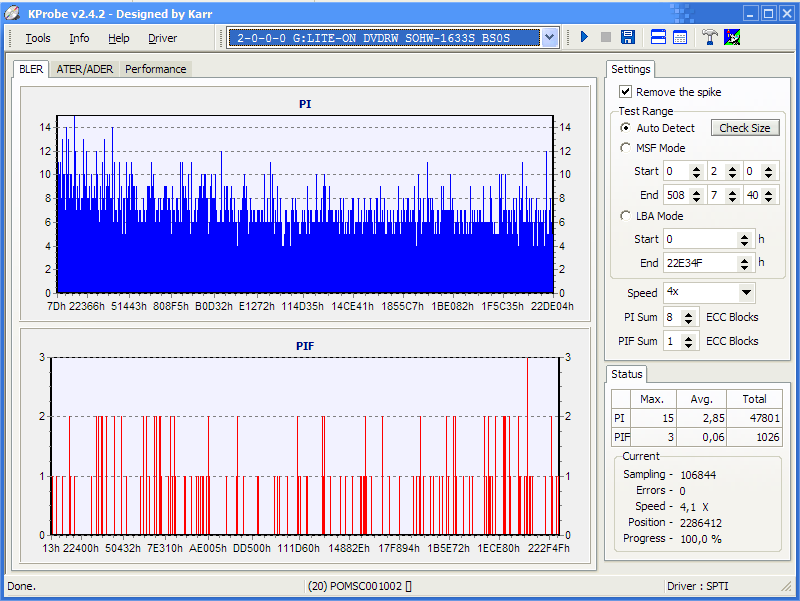Click the blue split-view toolbar icon
Screen dimensions: 800x601
pyautogui.click(x=658, y=37)
